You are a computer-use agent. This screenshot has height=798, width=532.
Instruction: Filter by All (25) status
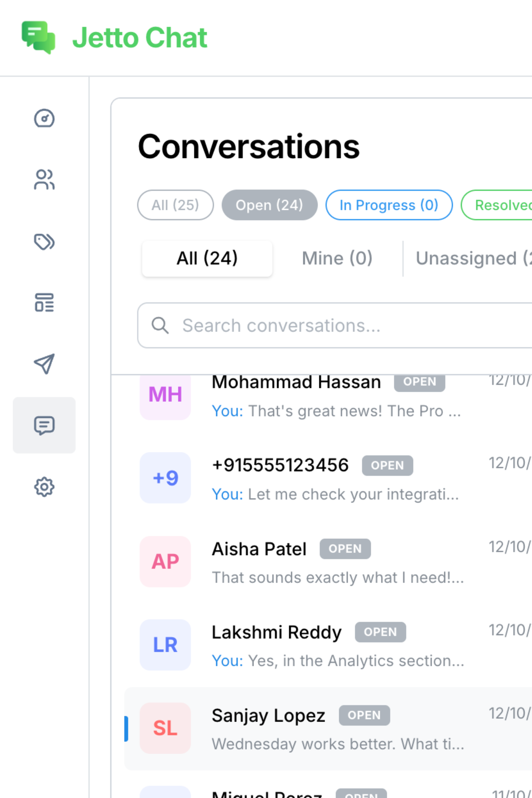tap(175, 205)
